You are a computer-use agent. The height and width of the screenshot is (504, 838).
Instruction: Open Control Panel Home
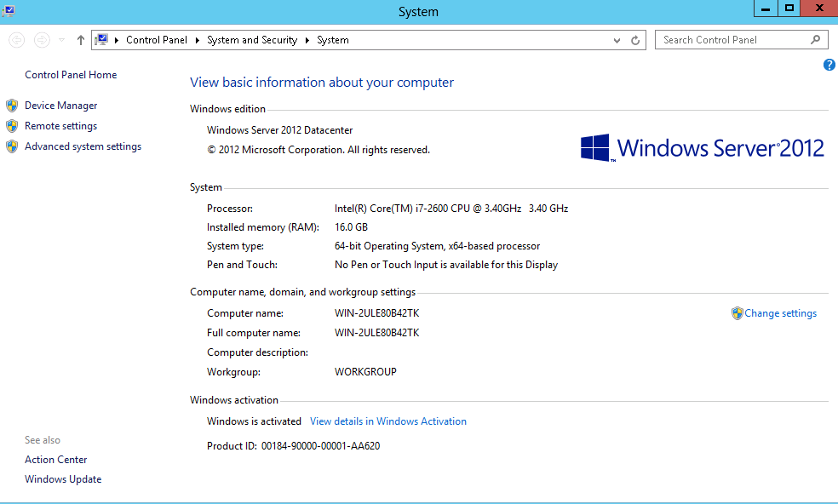[71, 75]
